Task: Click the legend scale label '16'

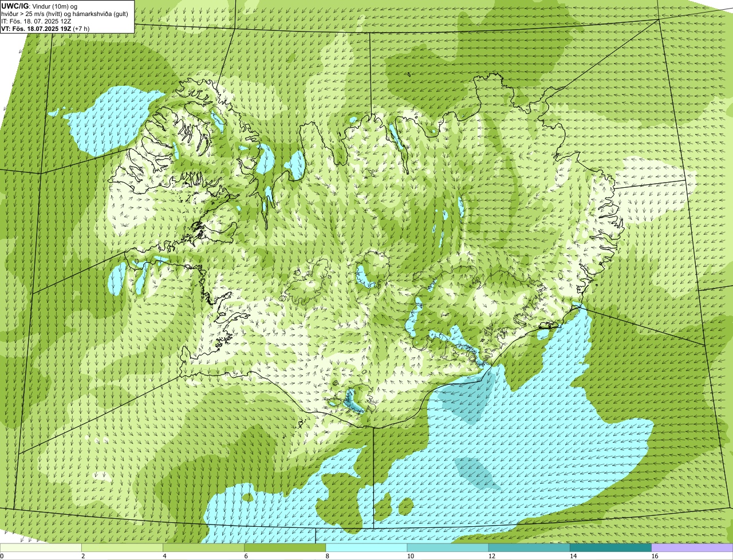Action: [x=655, y=556]
